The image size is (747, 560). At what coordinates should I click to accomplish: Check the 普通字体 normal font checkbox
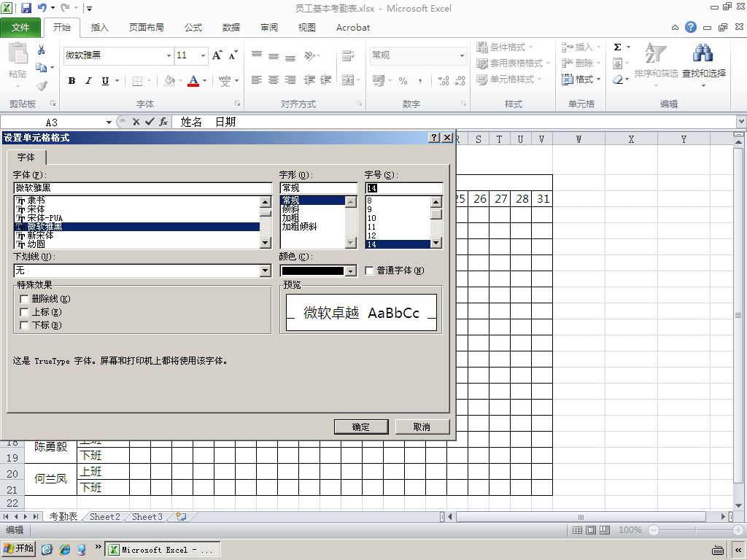coord(369,271)
